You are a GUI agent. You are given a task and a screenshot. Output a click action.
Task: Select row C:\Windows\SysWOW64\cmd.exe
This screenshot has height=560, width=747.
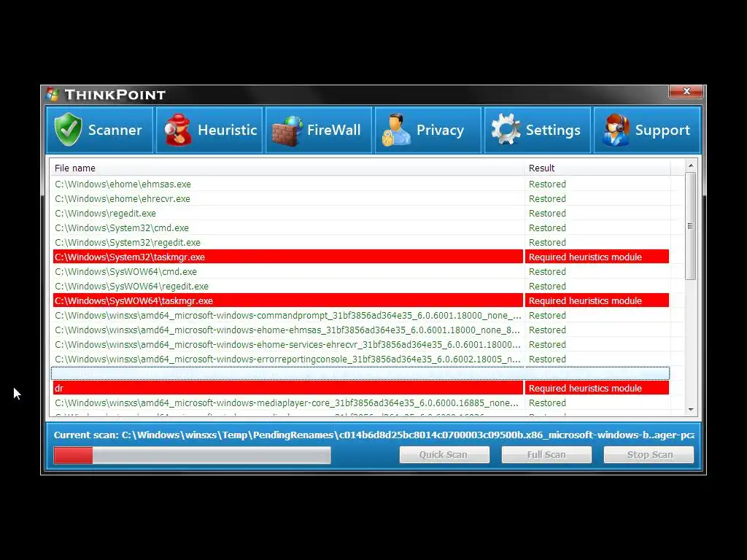360,272
